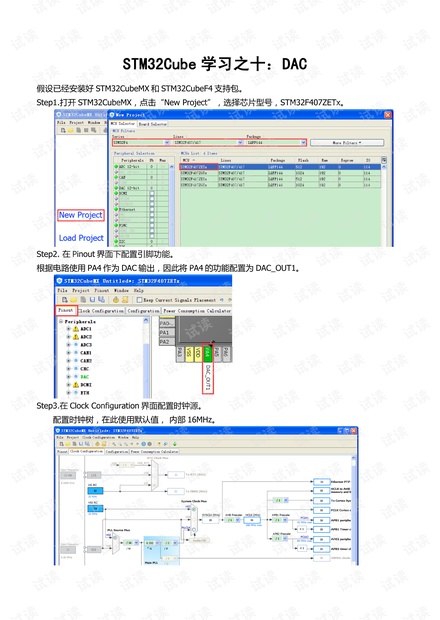
Task: Close the New Project dialog
Action: tap(387, 115)
